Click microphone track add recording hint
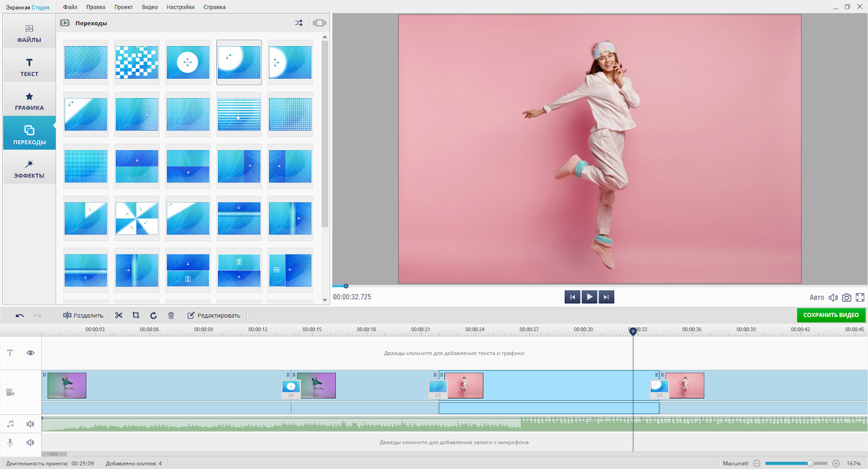This screenshot has width=868, height=469. tap(454, 442)
